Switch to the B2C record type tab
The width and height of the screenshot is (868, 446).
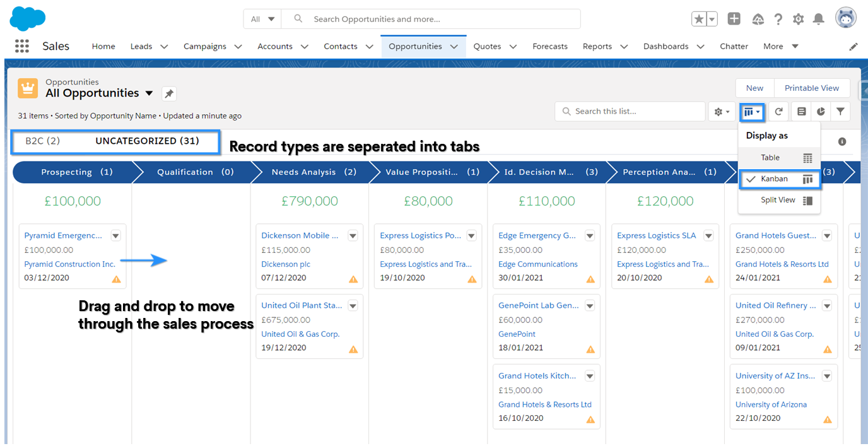[43, 141]
